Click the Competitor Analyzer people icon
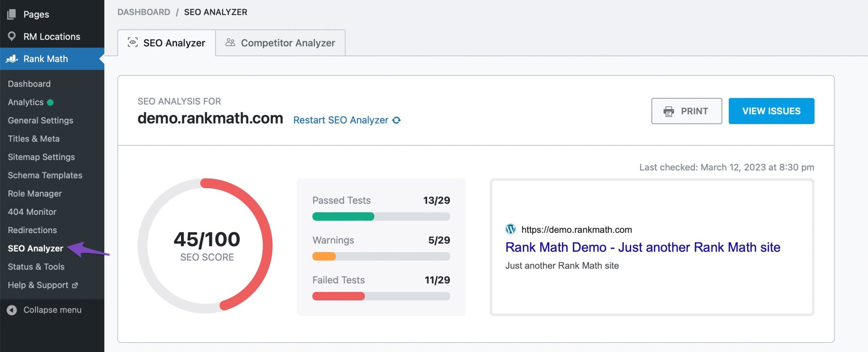 pos(230,42)
